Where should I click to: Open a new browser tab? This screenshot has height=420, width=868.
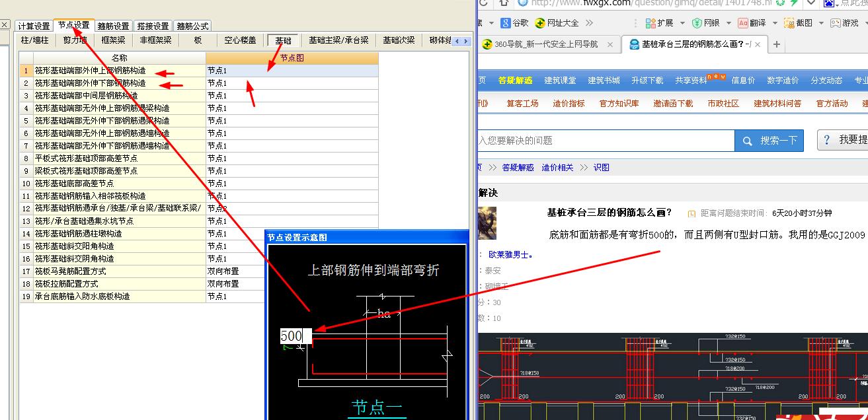coord(776,44)
